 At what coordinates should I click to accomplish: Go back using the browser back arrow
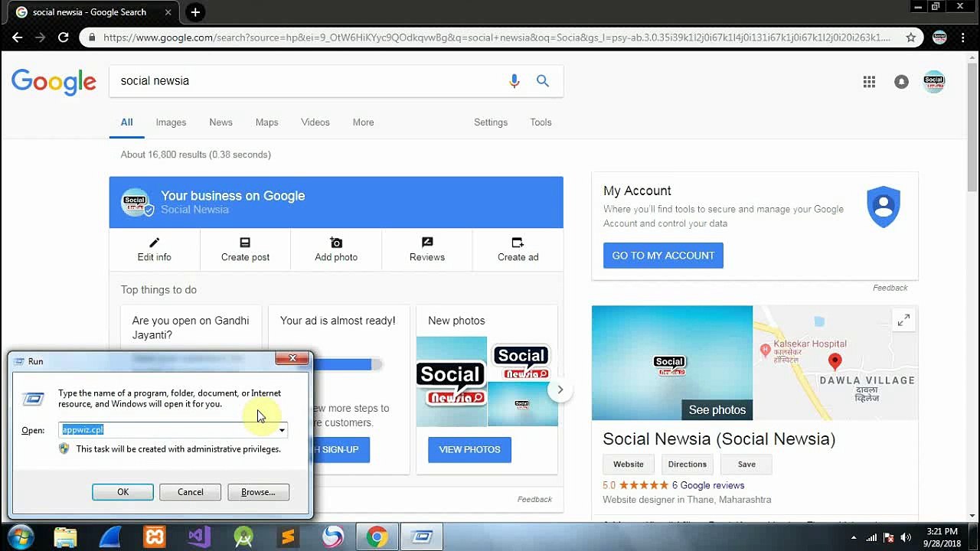pyautogui.click(x=18, y=37)
